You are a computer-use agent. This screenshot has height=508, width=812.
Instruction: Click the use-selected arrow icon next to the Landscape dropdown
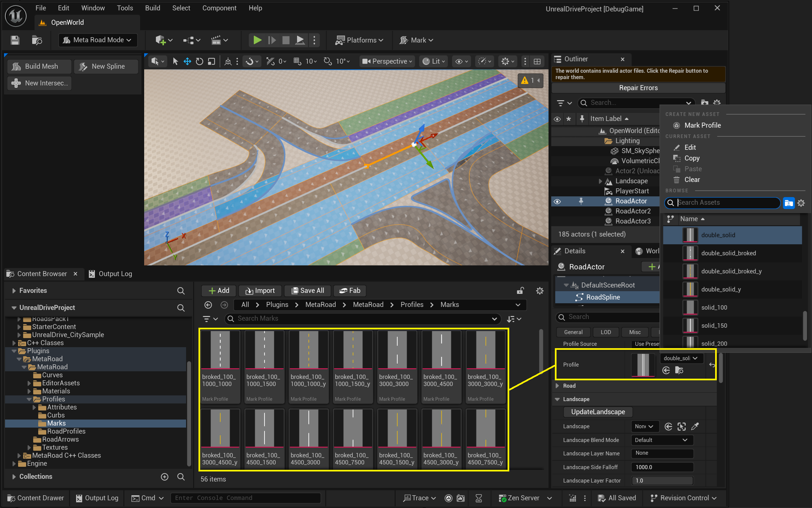click(x=668, y=426)
